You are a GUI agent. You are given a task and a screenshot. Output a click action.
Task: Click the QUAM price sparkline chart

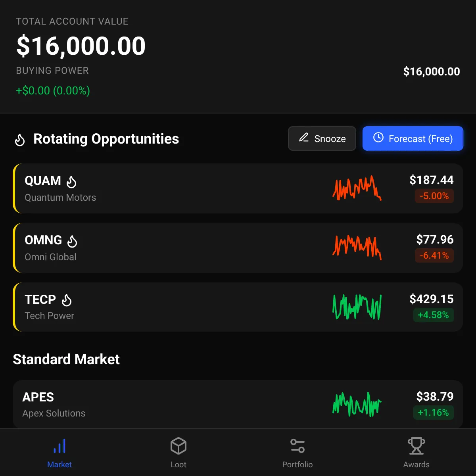point(357,188)
